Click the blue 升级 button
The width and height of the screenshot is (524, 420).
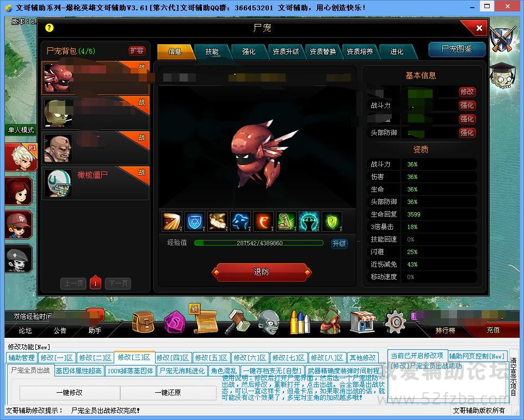click(x=339, y=244)
